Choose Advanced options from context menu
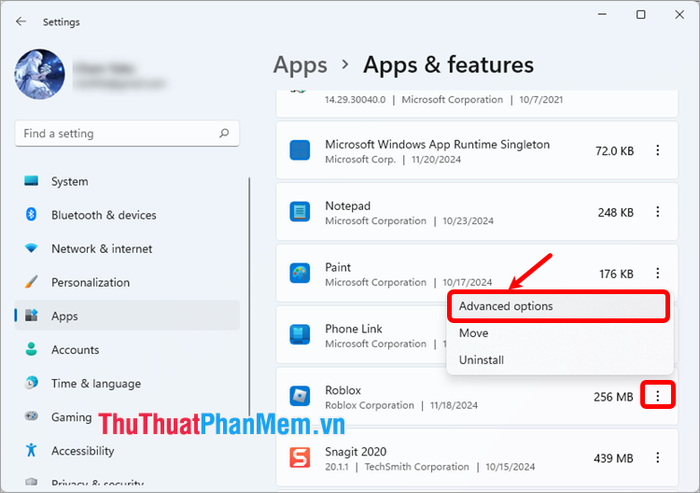The height and width of the screenshot is (493, 700). pos(559,306)
